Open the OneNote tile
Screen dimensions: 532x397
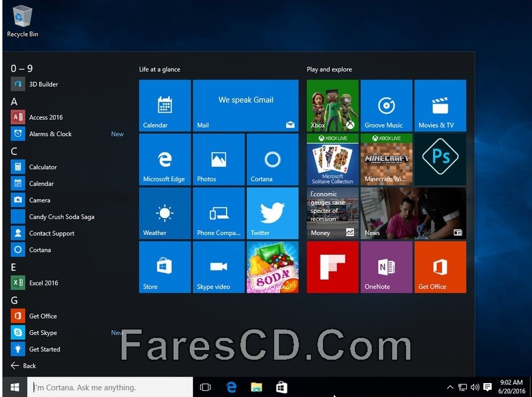coord(386,267)
